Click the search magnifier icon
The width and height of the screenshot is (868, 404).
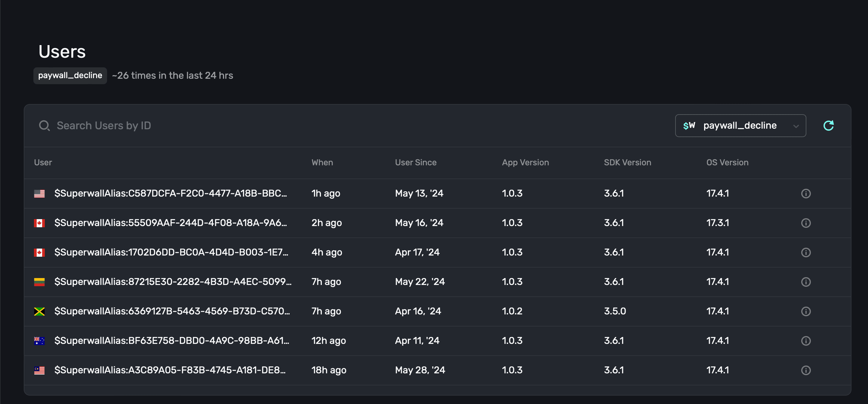coord(44,126)
